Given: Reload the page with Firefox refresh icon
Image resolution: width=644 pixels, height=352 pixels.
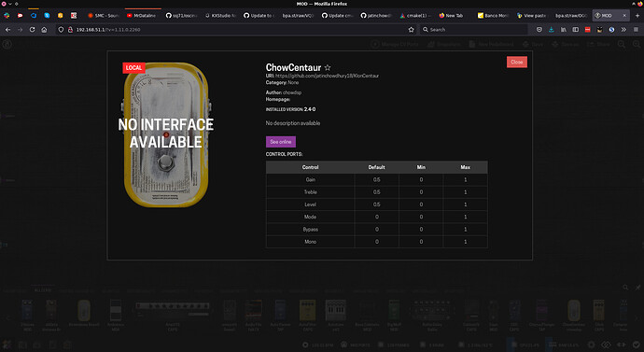Looking at the screenshot, I should pos(32,30).
